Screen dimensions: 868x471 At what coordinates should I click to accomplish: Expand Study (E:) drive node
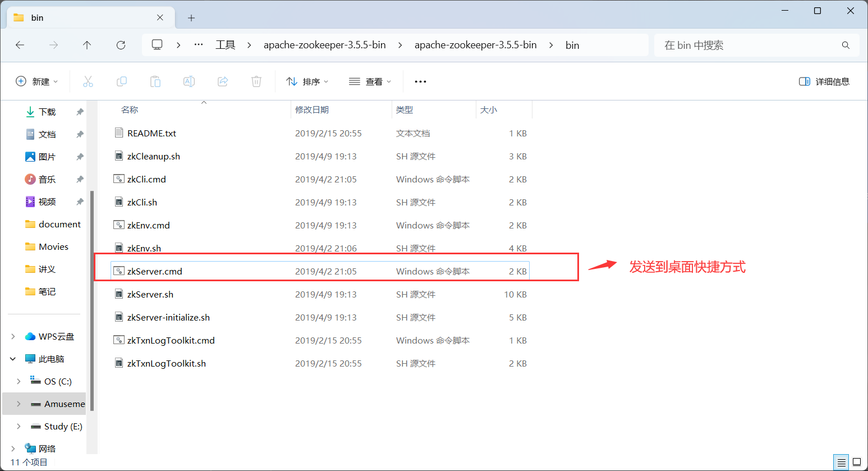coord(19,426)
